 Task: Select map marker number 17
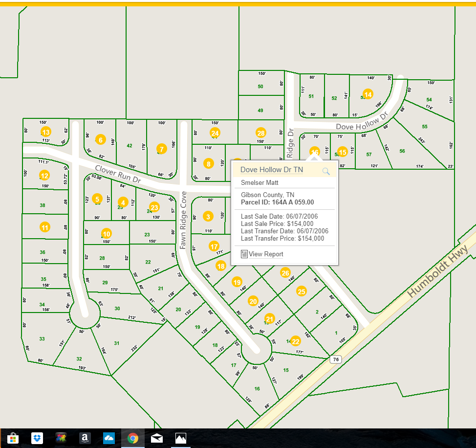click(x=214, y=246)
